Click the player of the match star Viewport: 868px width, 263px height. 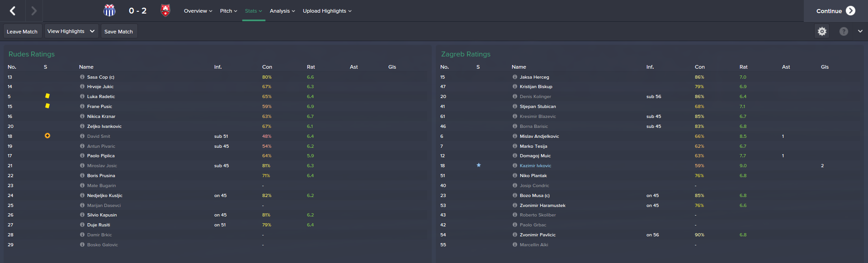point(479,165)
